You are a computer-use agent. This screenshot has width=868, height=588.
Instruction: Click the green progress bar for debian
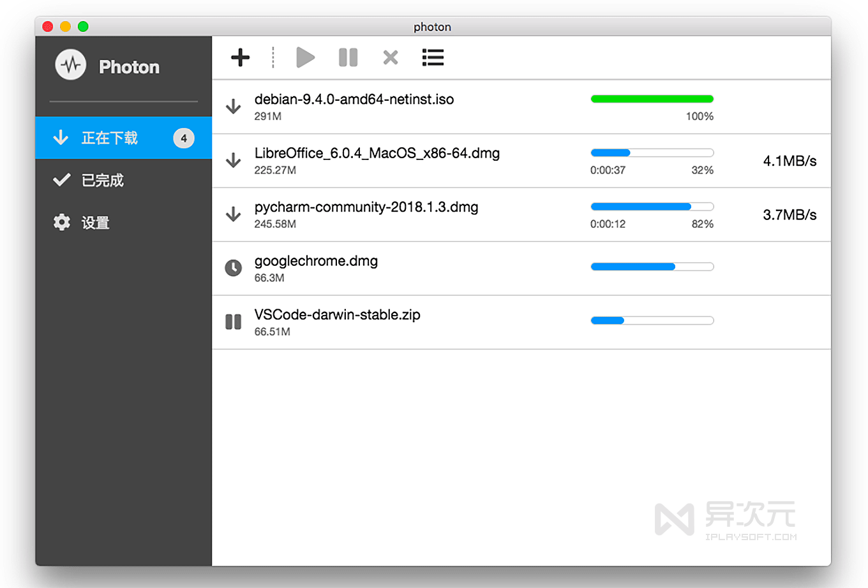pos(652,99)
